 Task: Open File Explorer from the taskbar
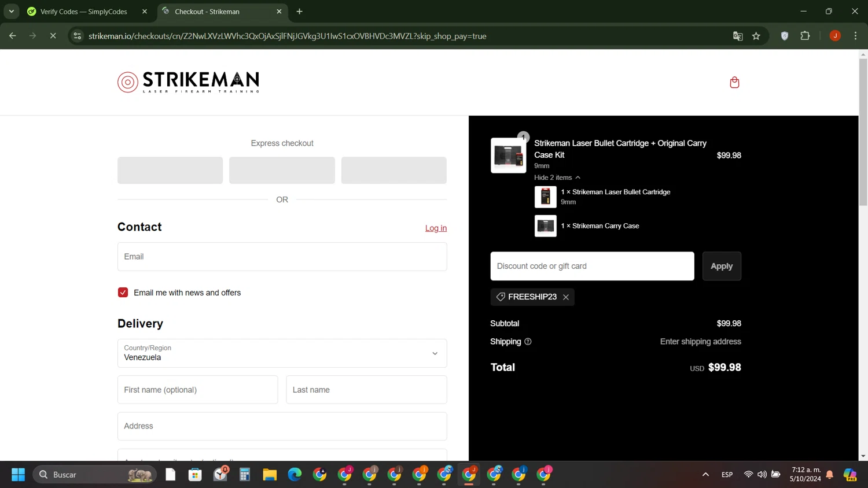click(270, 475)
